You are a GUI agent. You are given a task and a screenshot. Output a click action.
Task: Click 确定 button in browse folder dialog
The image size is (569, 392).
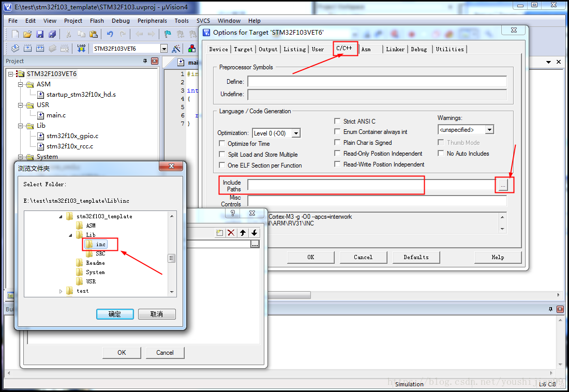[x=115, y=314]
